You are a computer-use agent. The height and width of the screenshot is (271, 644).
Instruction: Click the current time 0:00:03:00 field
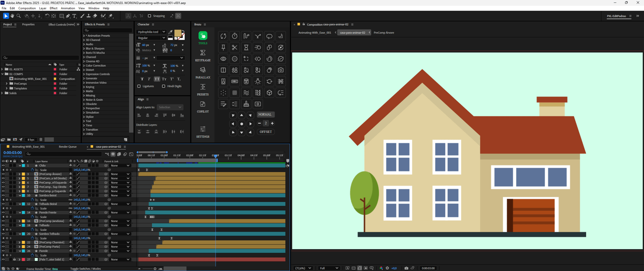(13, 152)
